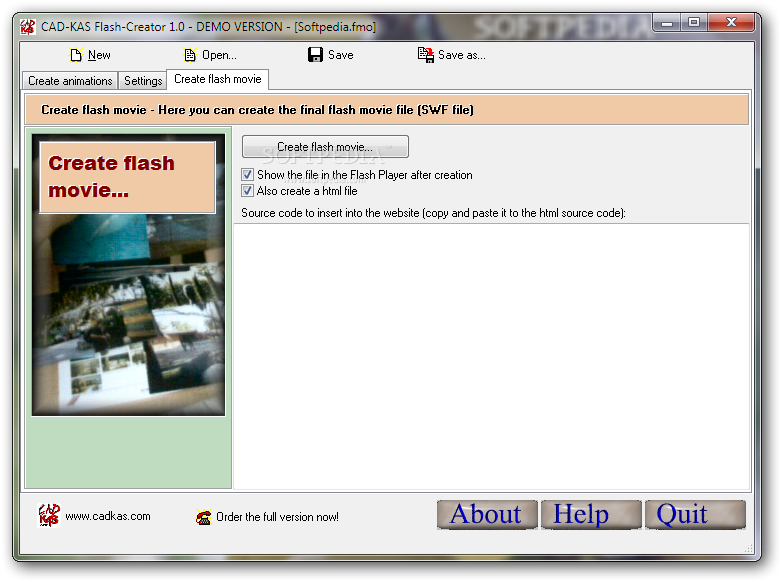The image size is (782, 582).
Task: Click inside the HTML source code text area
Action: click(492, 357)
